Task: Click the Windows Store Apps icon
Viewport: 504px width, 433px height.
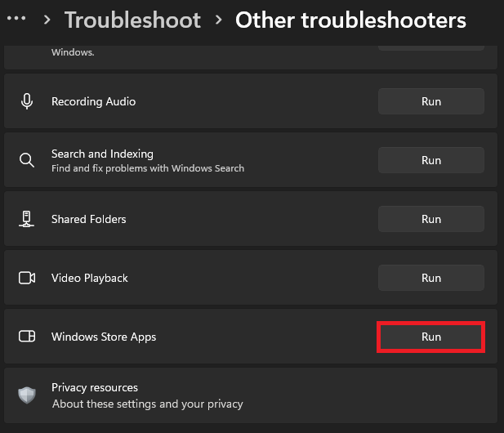Action: click(27, 337)
